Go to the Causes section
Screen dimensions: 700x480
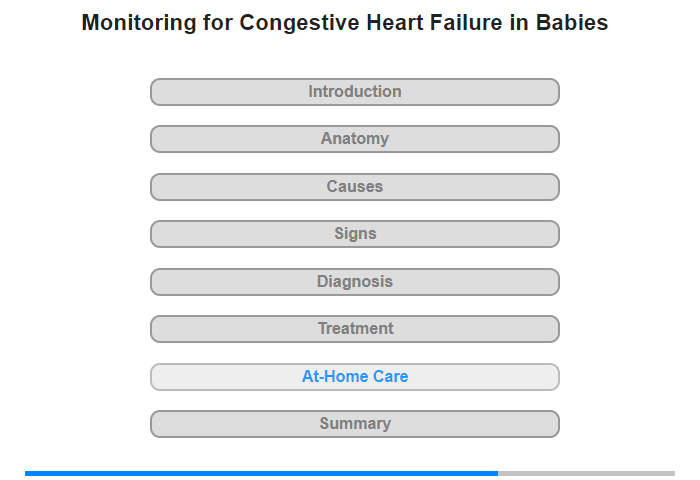pyautogui.click(x=355, y=187)
